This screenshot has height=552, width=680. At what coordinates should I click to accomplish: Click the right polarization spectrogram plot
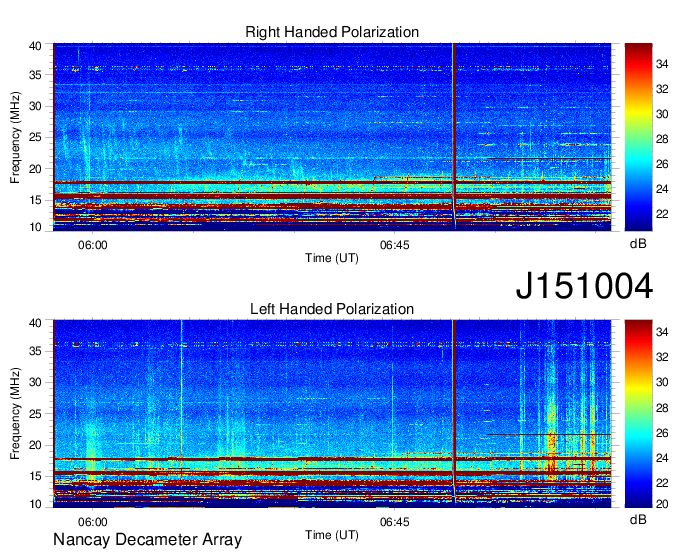pyautogui.click(x=332, y=137)
